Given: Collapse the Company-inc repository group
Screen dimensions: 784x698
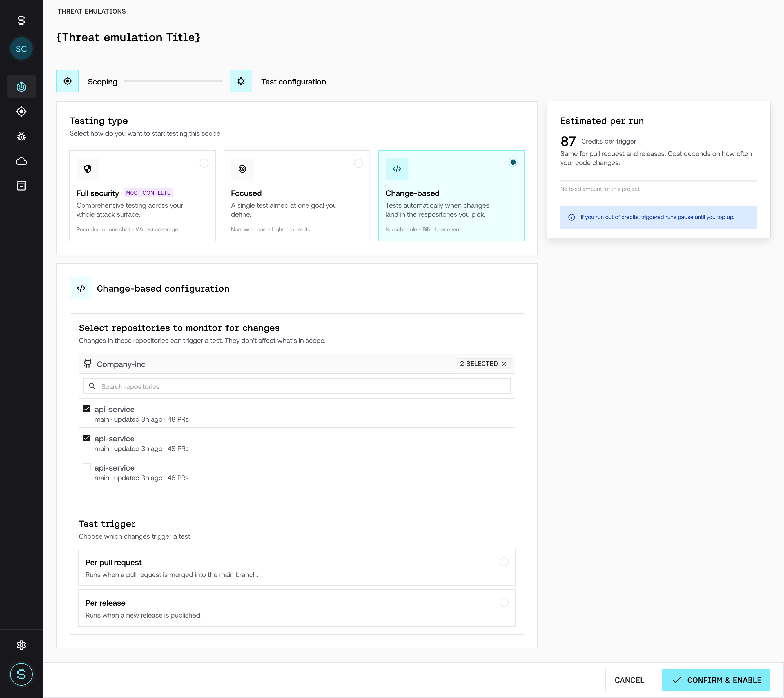Looking at the screenshot, I should [297, 364].
